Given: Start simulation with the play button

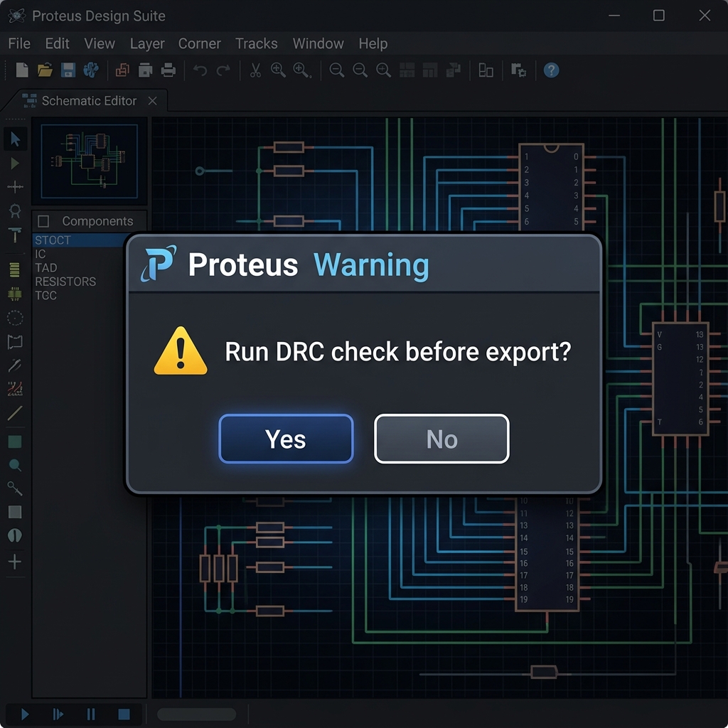Looking at the screenshot, I should tap(25, 714).
